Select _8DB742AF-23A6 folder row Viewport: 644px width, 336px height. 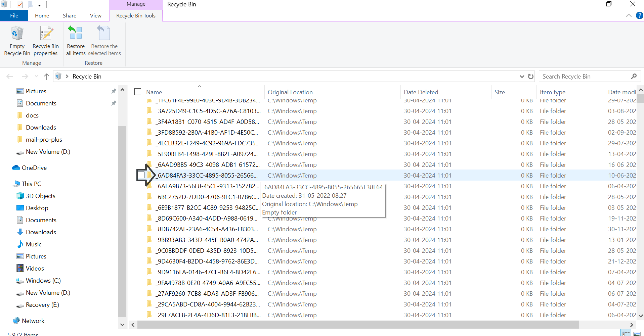[x=385, y=229]
